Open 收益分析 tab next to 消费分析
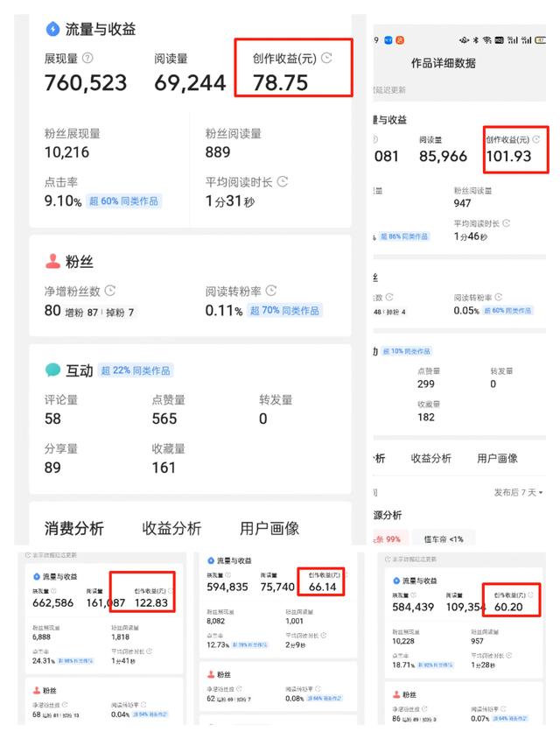560x739 pixels. [171, 528]
